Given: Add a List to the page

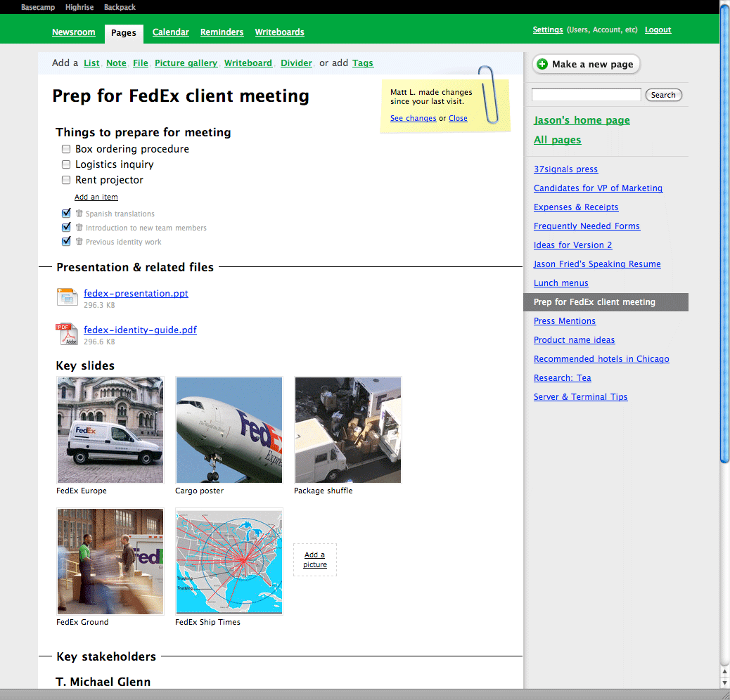Looking at the screenshot, I should click(x=91, y=63).
